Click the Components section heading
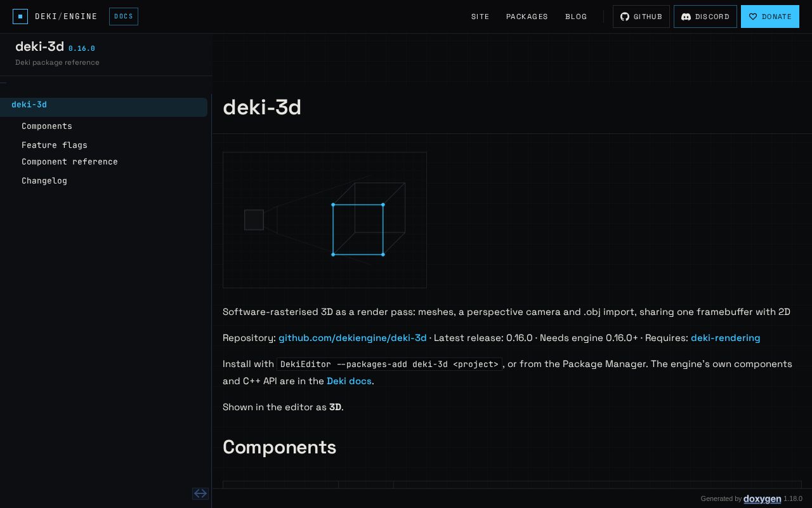 [280, 447]
